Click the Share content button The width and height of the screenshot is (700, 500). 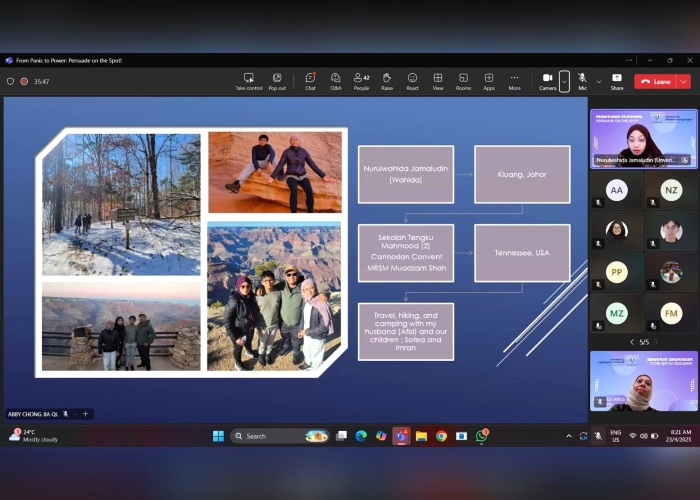[617, 82]
